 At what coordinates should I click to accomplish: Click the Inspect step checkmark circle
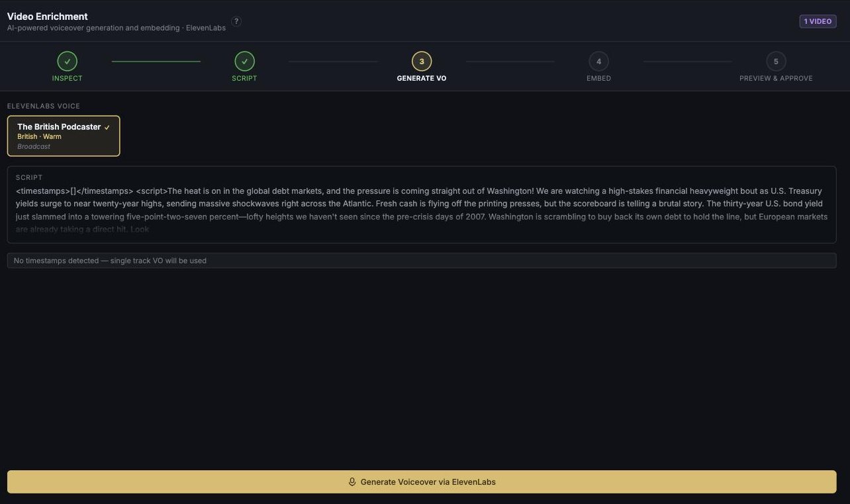(68, 62)
